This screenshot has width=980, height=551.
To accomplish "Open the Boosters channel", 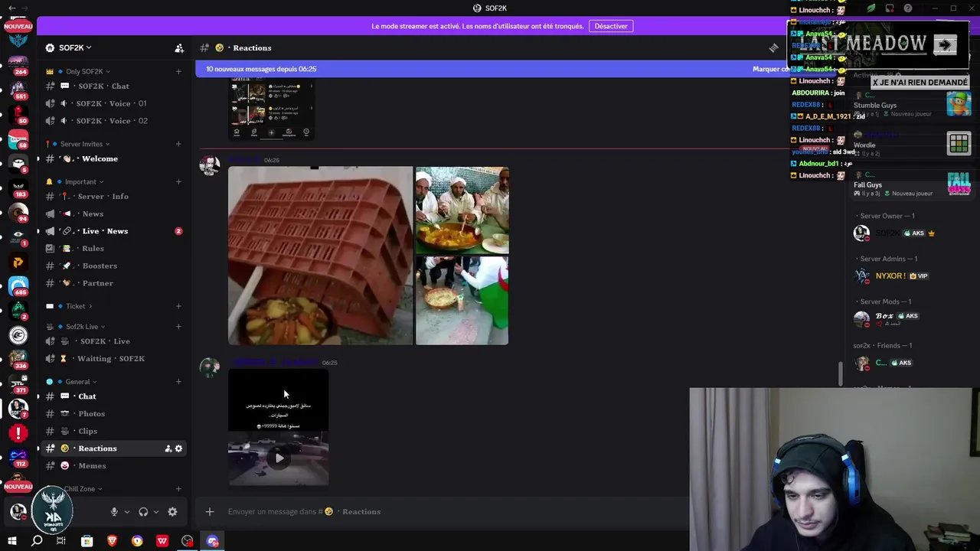I will [x=114, y=266].
